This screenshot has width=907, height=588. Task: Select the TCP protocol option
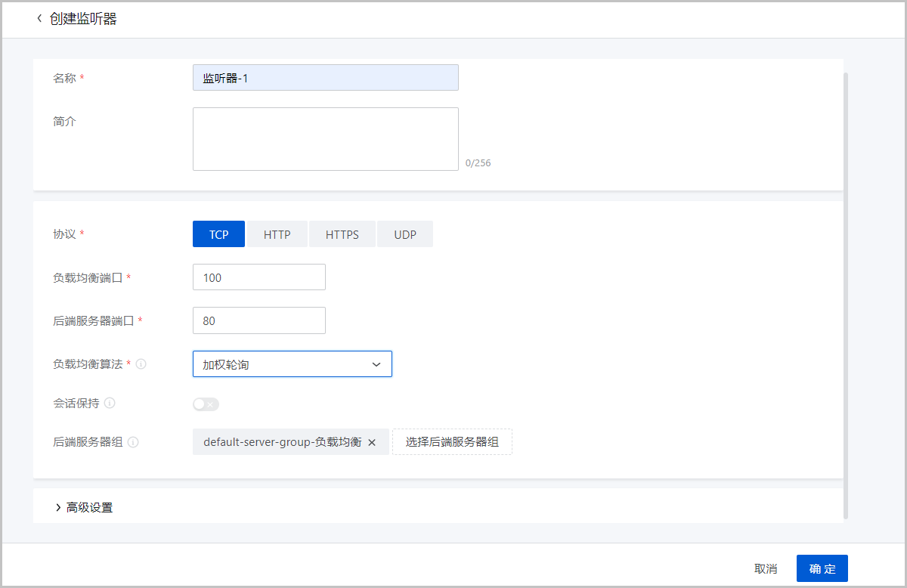[218, 234]
